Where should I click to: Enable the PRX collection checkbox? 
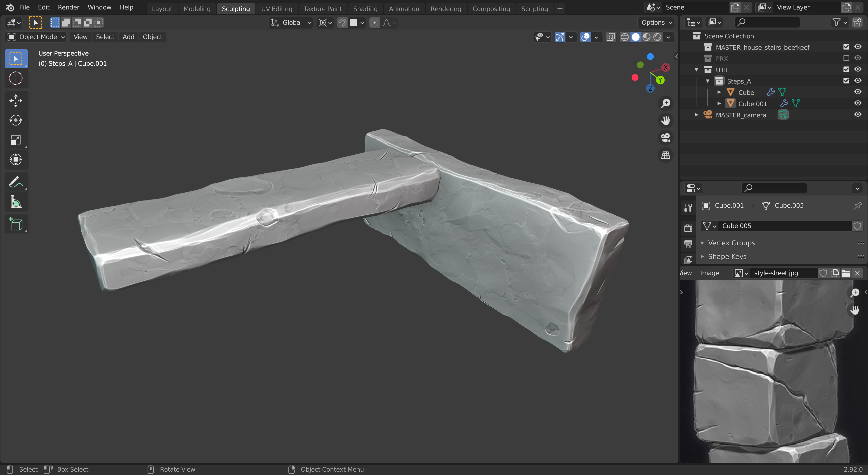[846, 58]
